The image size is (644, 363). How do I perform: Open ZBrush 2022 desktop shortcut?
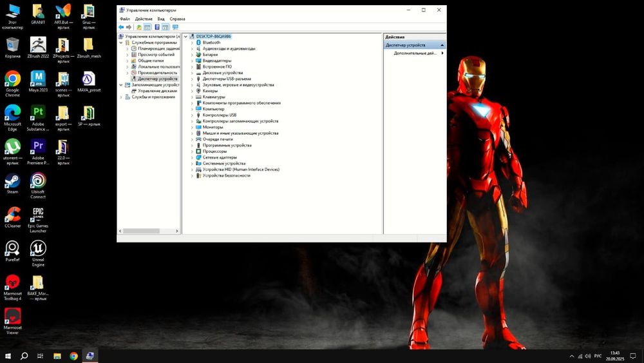point(38,48)
